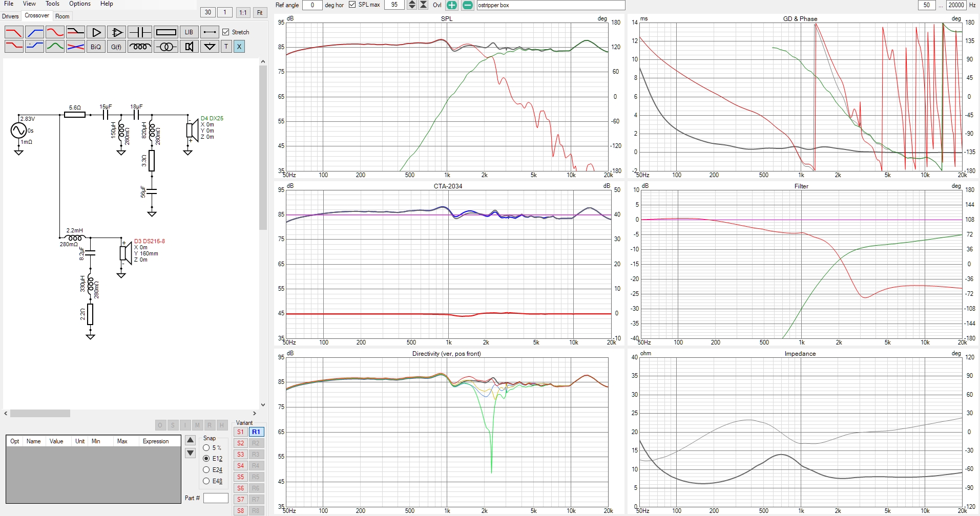Click the Part # input field
This screenshot has width=980, height=516.
tap(216, 498)
